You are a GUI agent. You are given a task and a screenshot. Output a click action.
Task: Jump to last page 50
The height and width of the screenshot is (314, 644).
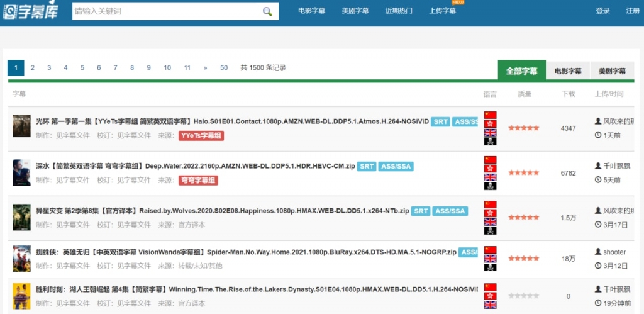[x=224, y=68]
